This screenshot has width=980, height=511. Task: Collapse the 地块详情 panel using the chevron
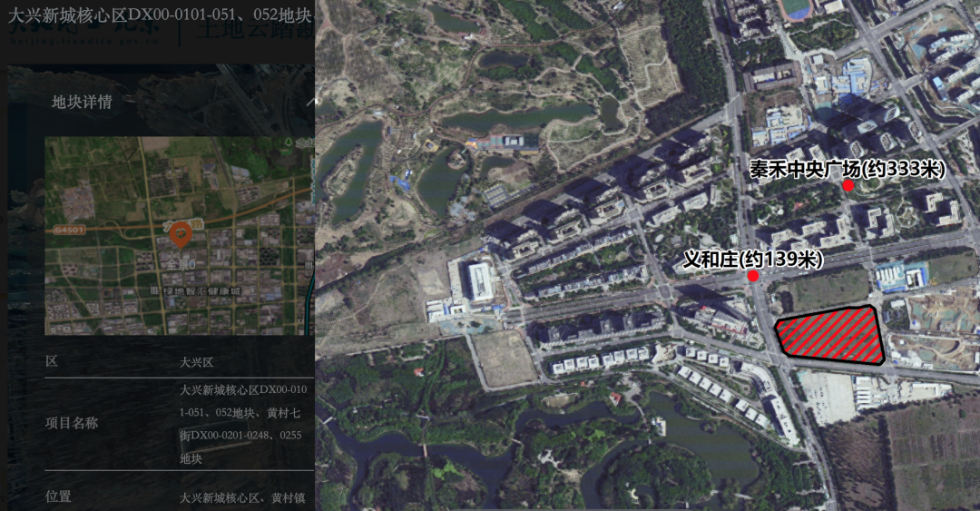pyautogui.click(x=309, y=102)
